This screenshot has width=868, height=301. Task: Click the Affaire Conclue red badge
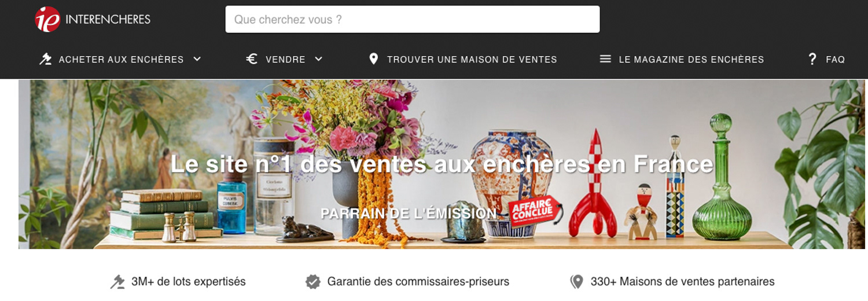(535, 211)
